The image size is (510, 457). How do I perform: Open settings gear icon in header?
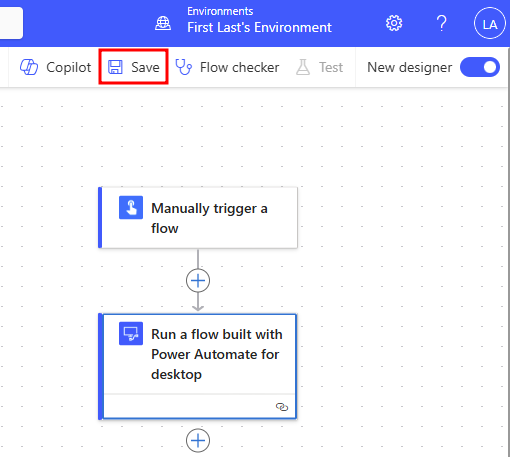(x=394, y=23)
